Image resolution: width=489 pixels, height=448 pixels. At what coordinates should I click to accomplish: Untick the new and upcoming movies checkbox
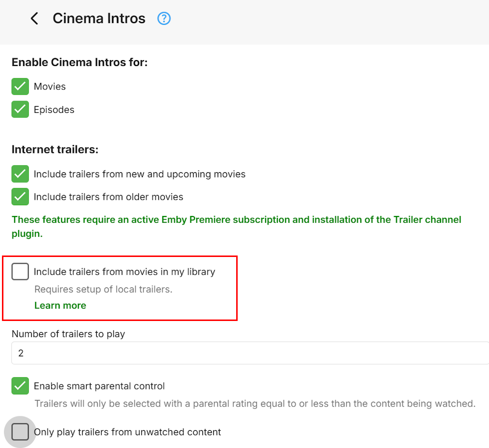20,174
